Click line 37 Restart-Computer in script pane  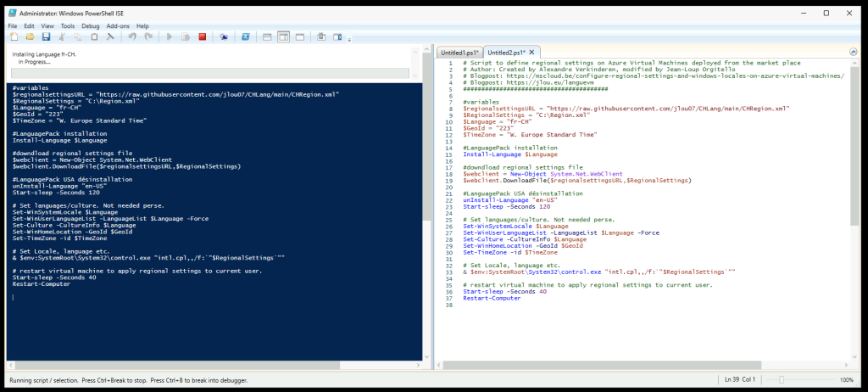pos(492,299)
